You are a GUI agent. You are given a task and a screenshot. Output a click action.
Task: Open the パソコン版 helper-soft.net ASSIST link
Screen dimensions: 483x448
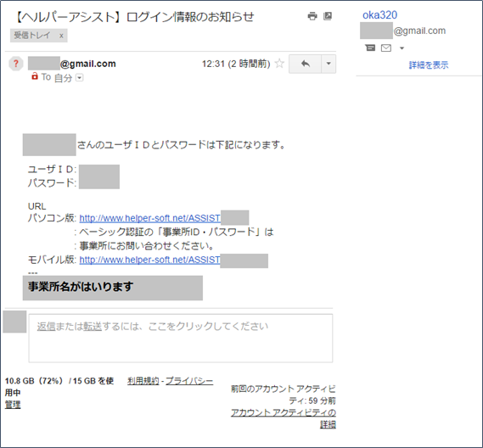(x=149, y=218)
